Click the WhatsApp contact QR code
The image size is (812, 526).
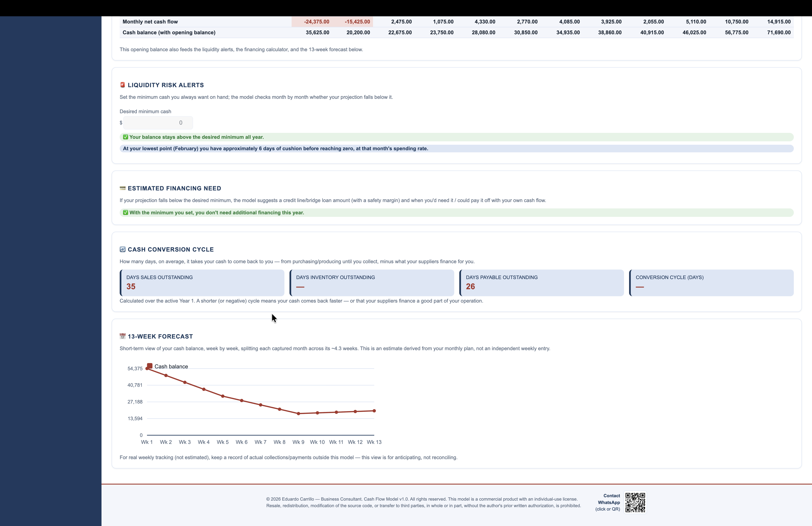point(635,502)
